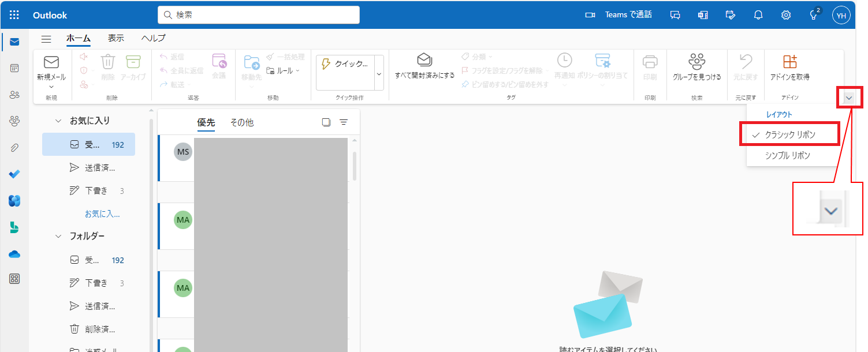Click the Teams で通話 button
Viewport: 868px width, 352px height.
[619, 15]
